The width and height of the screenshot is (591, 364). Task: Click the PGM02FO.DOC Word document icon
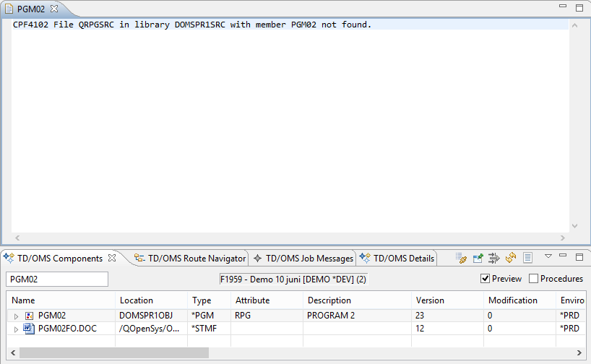click(29, 329)
